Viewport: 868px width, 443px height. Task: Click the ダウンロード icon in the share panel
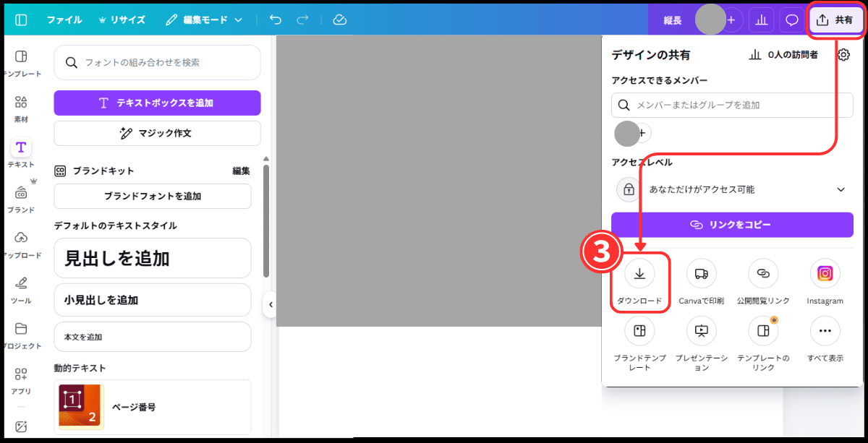click(x=639, y=274)
